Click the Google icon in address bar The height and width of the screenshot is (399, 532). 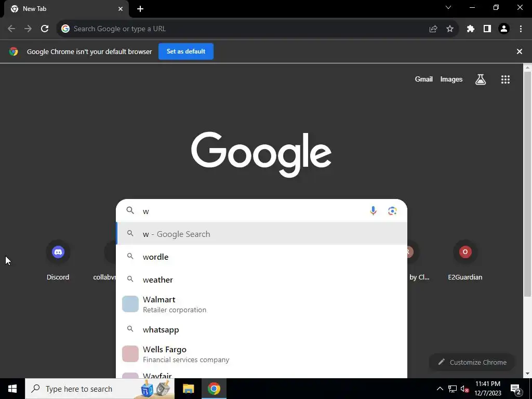[65, 29]
